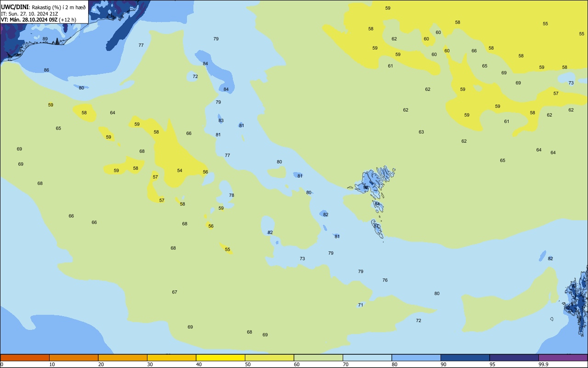Image resolution: width=588 pixels, height=368 pixels.
Task: Click the 40–50 bright yellow legend swatch
Action: coord(220,357)
